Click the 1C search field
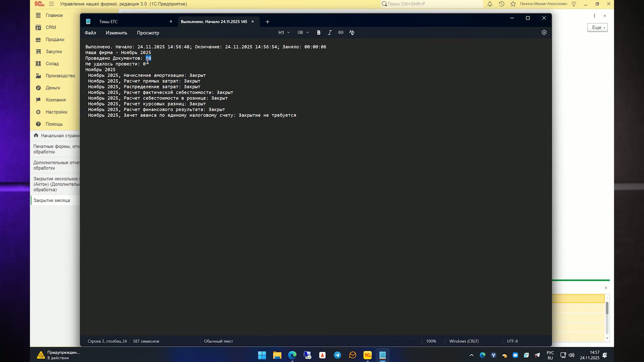The height and width of the screenshot is (362, 644). click(432, 4)
